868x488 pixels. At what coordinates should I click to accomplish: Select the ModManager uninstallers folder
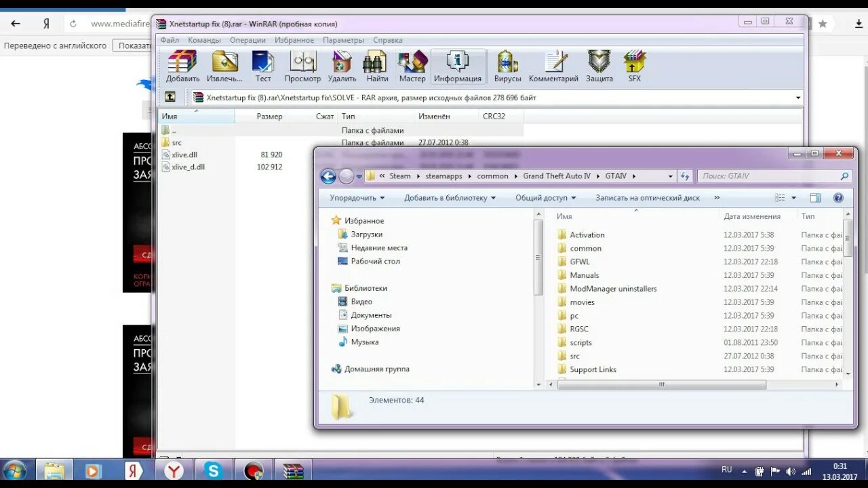[x=613, y=289]
